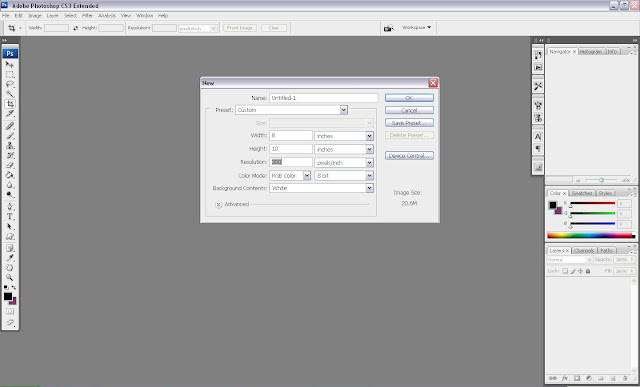Select the Hand tool

10,268
